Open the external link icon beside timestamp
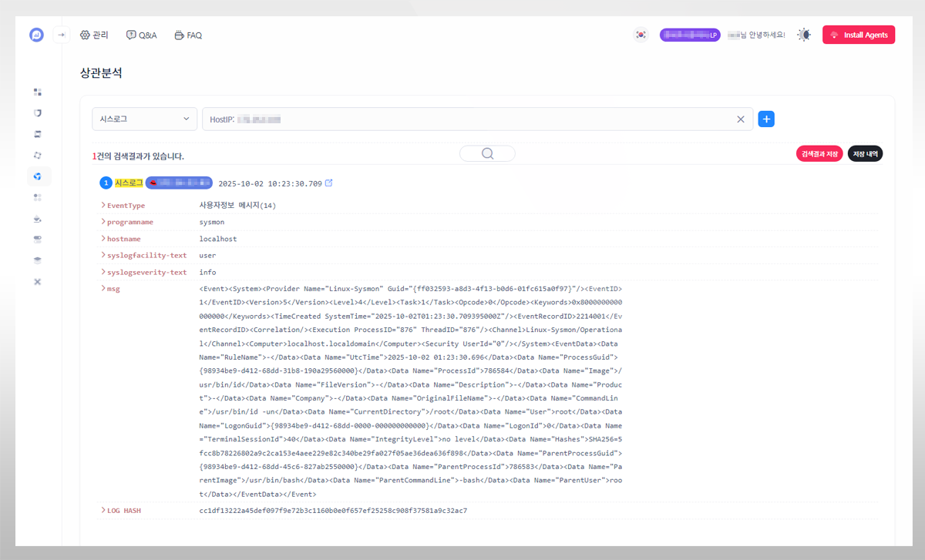Image resolution: width=925 pixels, height=560 pixels. tap(329, 183)
